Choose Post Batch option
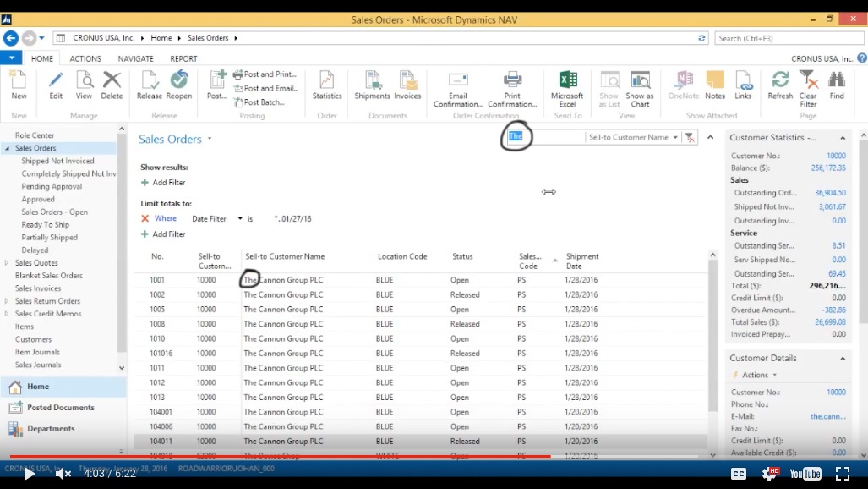868x489 pixels. point(259,102)
